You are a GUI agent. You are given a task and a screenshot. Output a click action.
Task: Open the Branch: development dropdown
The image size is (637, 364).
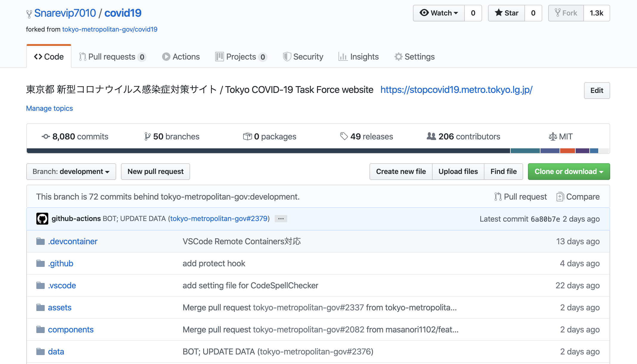(71, 172)
